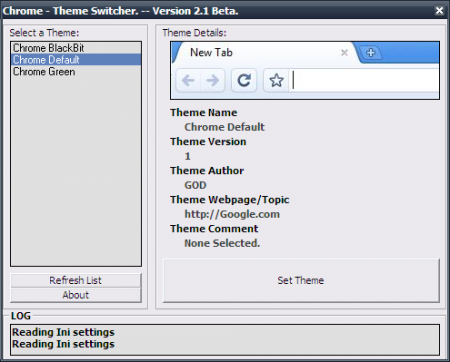Click the Theme Webpage/Topic heading
450x362 pixels.
[x=230, y=200]
